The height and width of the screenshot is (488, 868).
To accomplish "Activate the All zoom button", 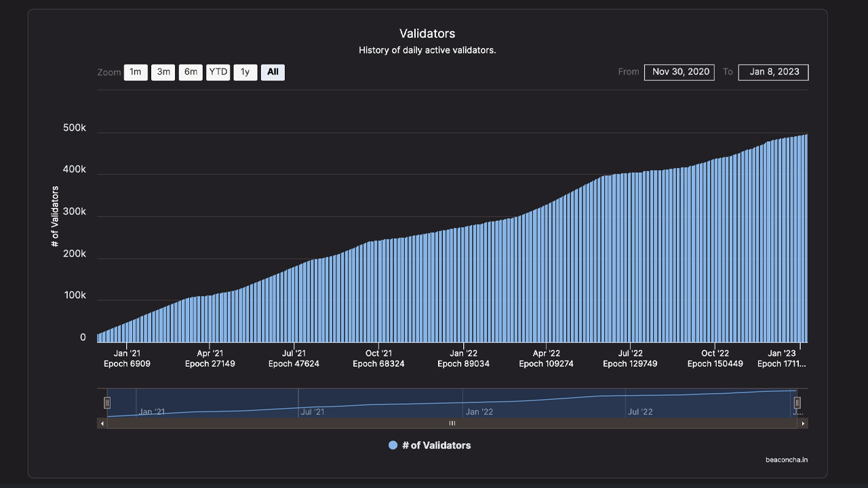I will 273,72.
